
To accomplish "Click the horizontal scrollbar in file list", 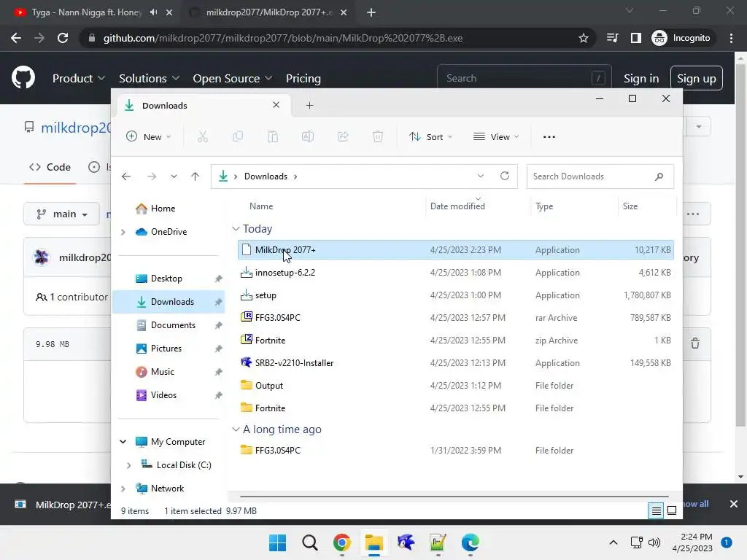I will (x=454, y=496).
